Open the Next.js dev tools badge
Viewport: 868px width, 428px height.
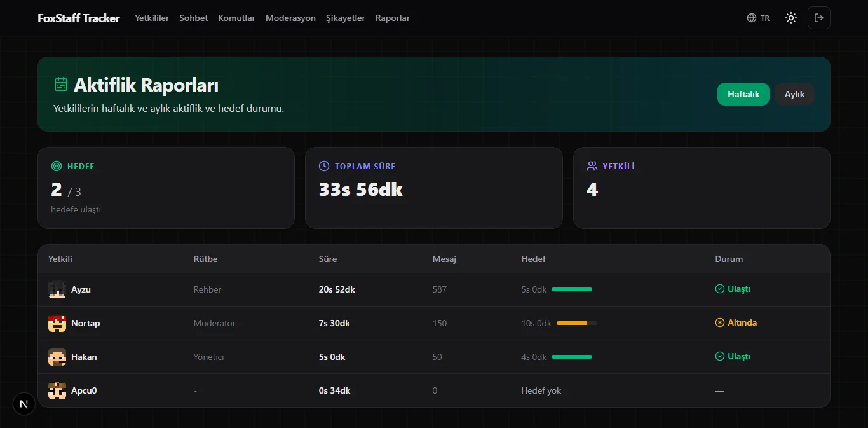(x=24, y=404)
